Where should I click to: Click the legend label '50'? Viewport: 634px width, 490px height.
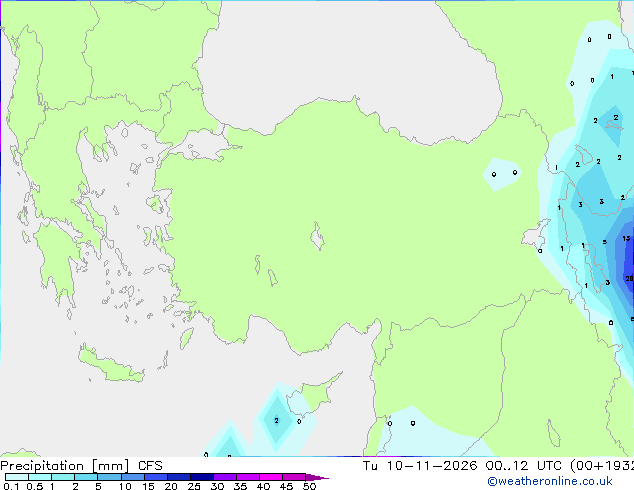coord(309,486)
